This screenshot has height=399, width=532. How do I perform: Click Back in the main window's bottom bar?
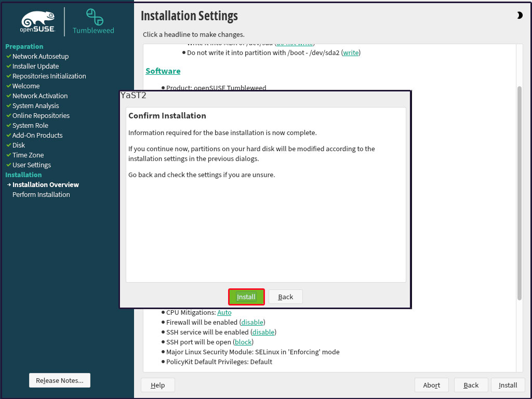pyautogui.click(x=471, y=385)
